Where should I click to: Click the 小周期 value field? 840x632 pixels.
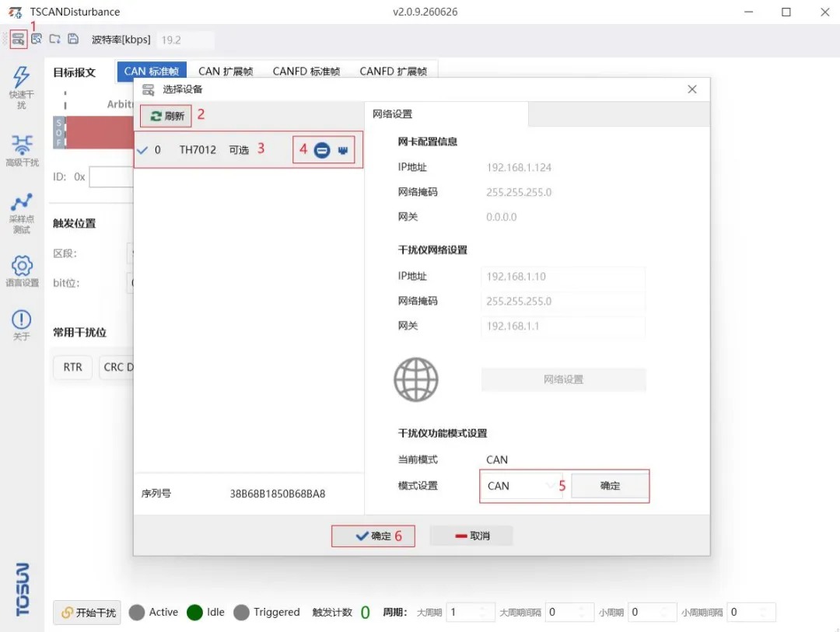652,613
